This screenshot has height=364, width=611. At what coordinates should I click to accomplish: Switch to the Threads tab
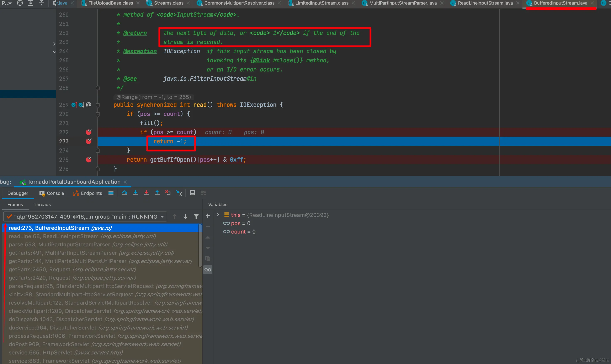tap(42, 205)
